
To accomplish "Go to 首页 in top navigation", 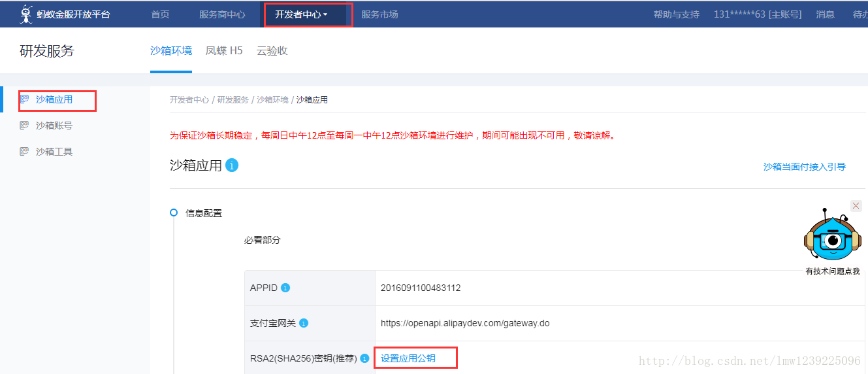I will (x=160, y=14).
